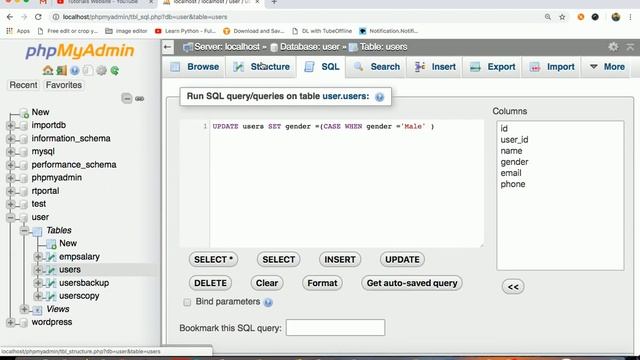Click the orange extension icon

[x=581, y=17]
